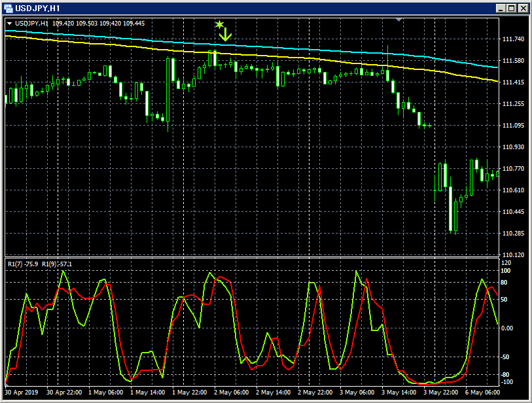This screenshot has height=403, width=532.
Task: Click the 111.740 value on the price scale
Action: [514, 38]
